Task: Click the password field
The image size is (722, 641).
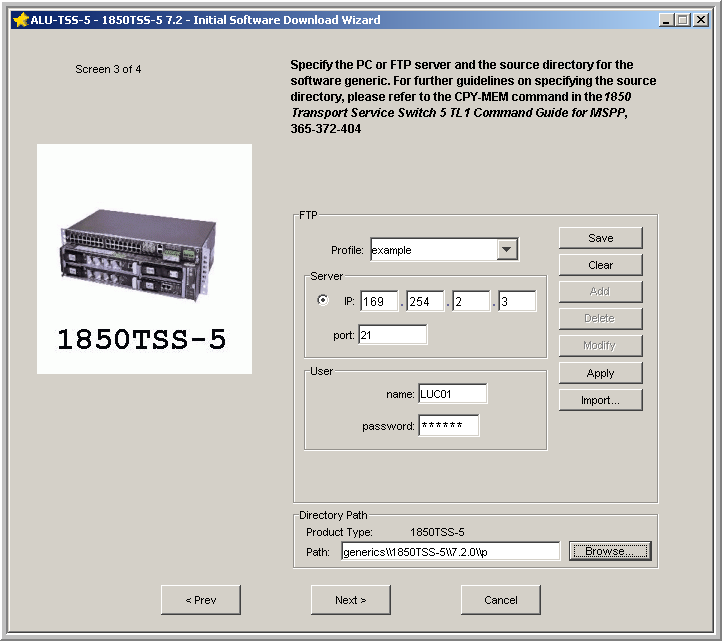Action: (x=449, y=425)
